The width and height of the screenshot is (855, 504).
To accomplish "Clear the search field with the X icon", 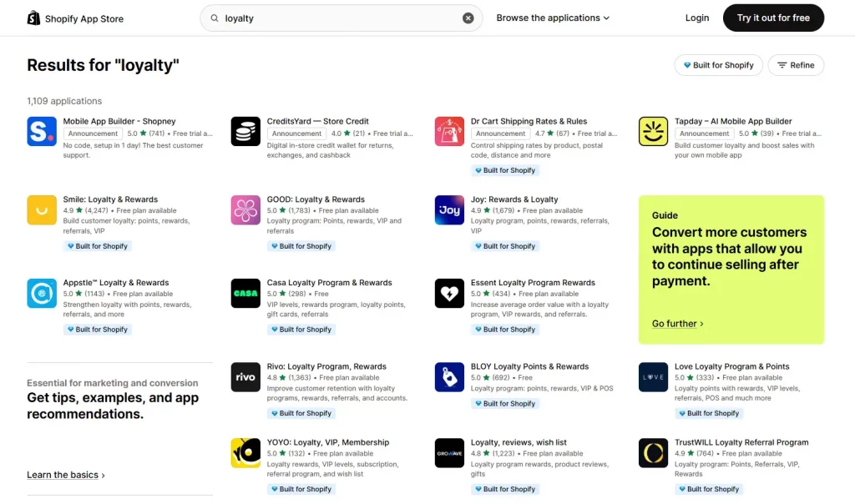I will click(468, 18).
